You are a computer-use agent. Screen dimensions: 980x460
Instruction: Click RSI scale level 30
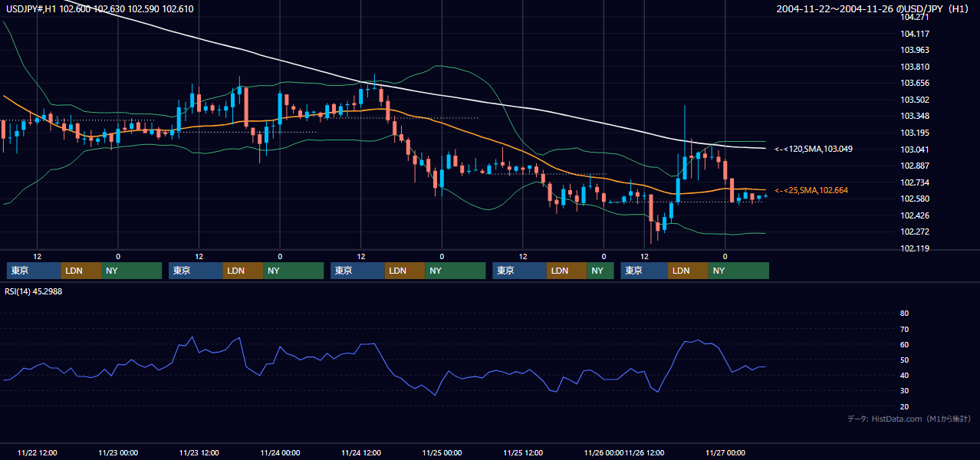(904, 391)
